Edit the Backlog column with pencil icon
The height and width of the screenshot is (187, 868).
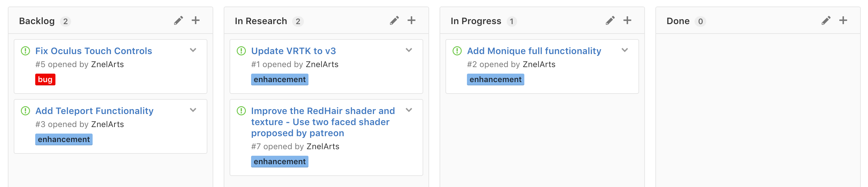click(178, 21)
